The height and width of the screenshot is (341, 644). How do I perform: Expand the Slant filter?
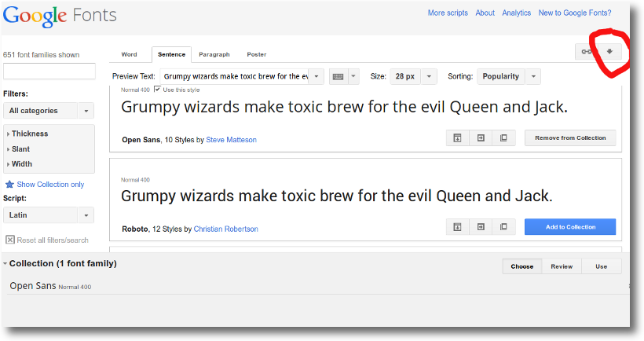pos(18,149)
